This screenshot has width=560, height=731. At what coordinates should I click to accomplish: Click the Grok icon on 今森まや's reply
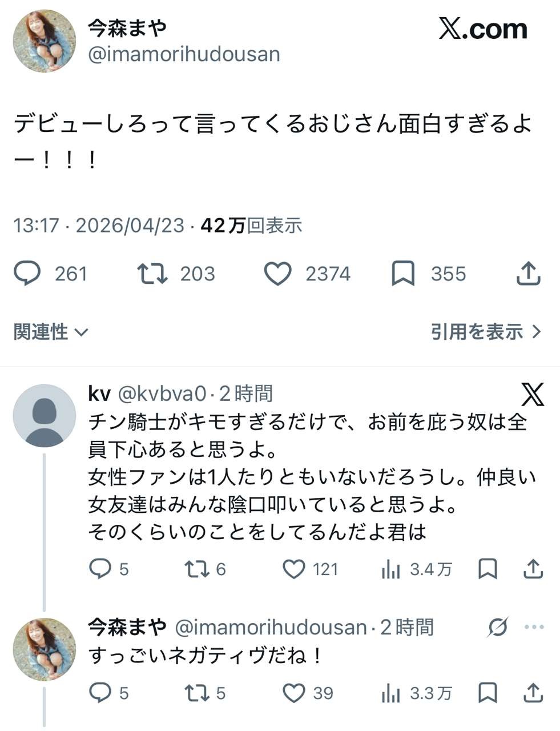498,627
